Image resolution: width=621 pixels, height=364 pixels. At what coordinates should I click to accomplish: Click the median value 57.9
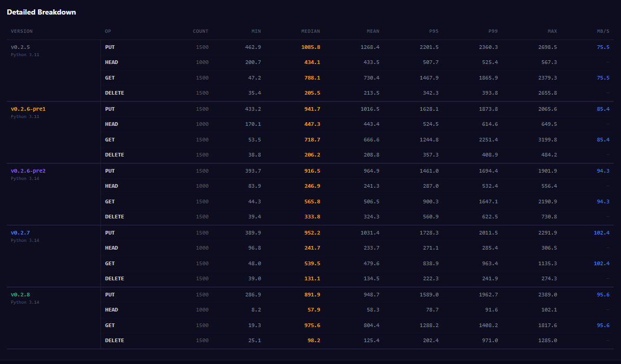pyautogui.click(x=314, y=310)
